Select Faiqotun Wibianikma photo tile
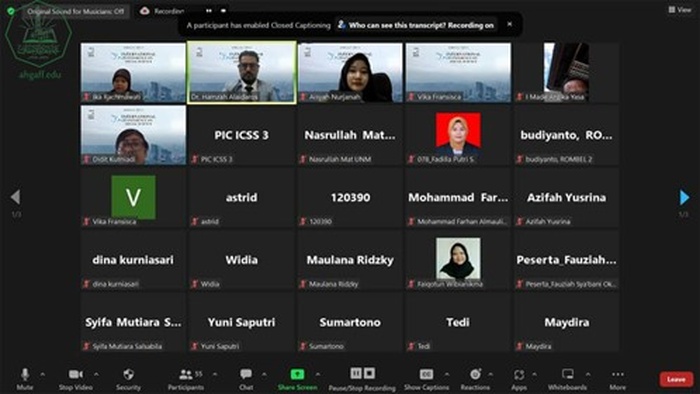 tap(458, 260)
